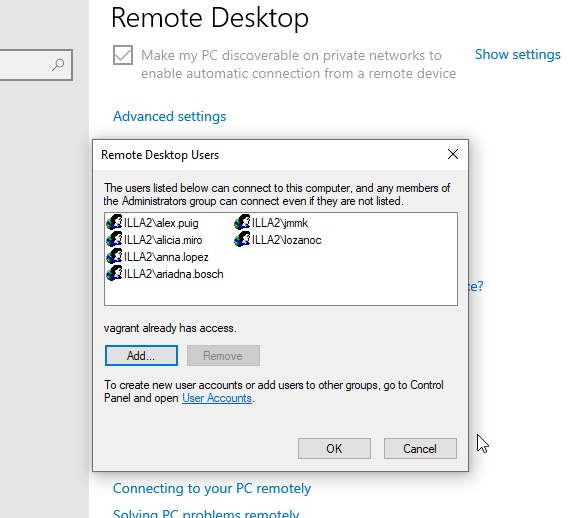Open Connecting to your PC remotely link
Image resolution: width=578 pixels, height=518 pixels.
(212, 489)
